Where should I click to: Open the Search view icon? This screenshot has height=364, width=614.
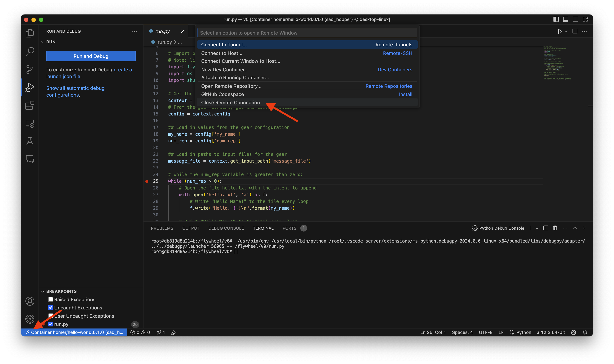pyautogui.click(x=30, y=52)
